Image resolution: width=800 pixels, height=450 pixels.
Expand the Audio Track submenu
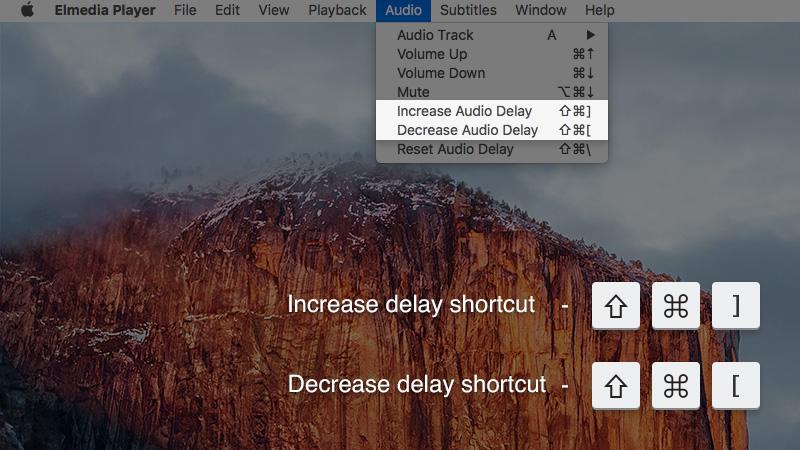click(492, 35)
